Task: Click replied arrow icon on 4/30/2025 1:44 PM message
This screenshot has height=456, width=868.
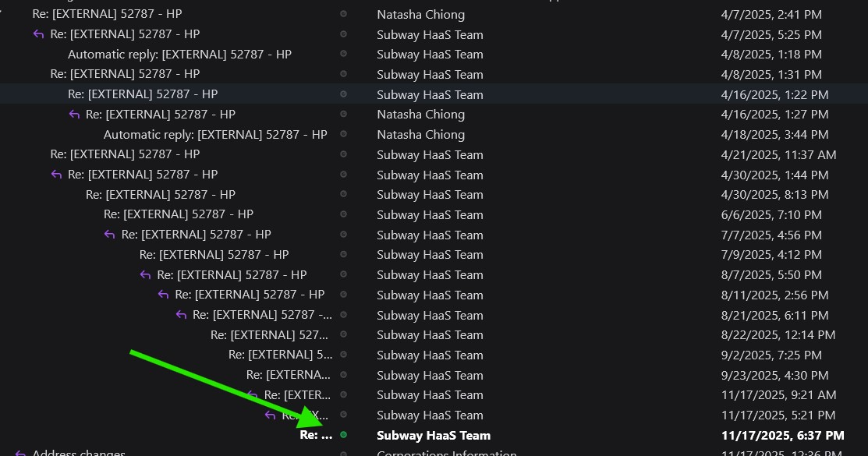Action: click(x=56, y=175)
